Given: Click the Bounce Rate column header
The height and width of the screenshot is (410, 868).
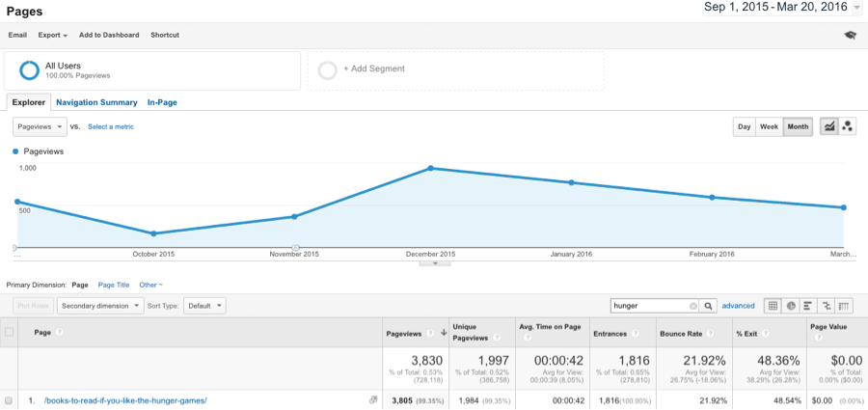Looking at the screenshot, I should pyautogui.click(x=694, y=334).
